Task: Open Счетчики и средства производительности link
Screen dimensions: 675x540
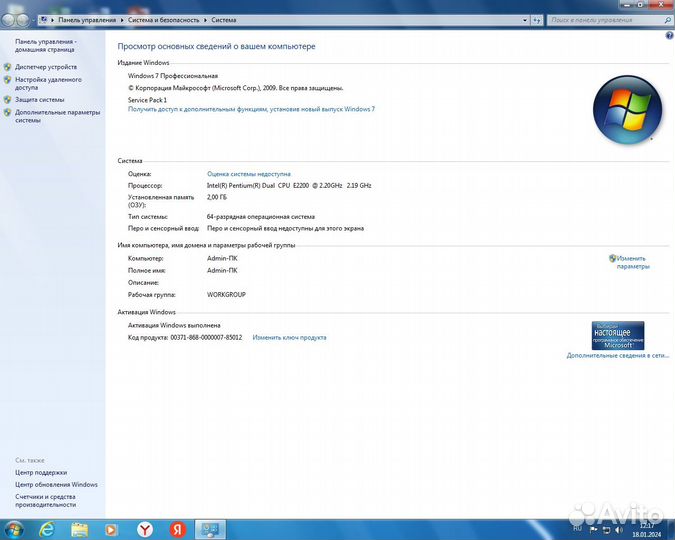Action: 46,500
